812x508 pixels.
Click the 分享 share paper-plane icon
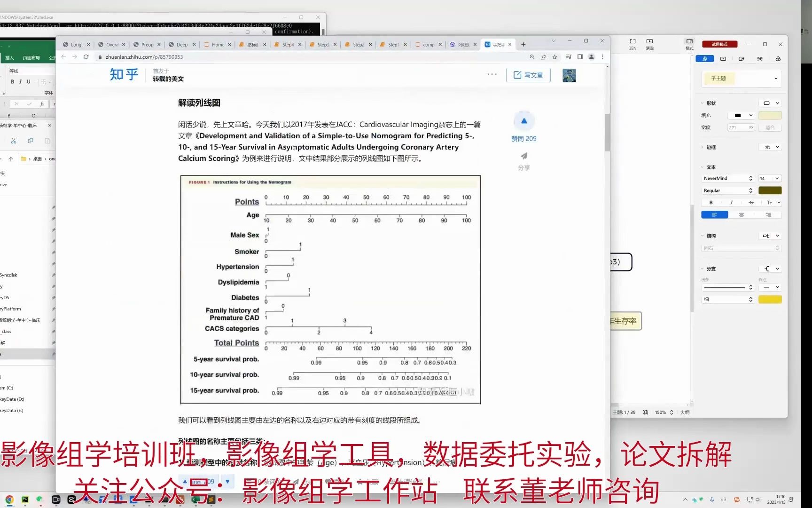(x=524, y=156)
